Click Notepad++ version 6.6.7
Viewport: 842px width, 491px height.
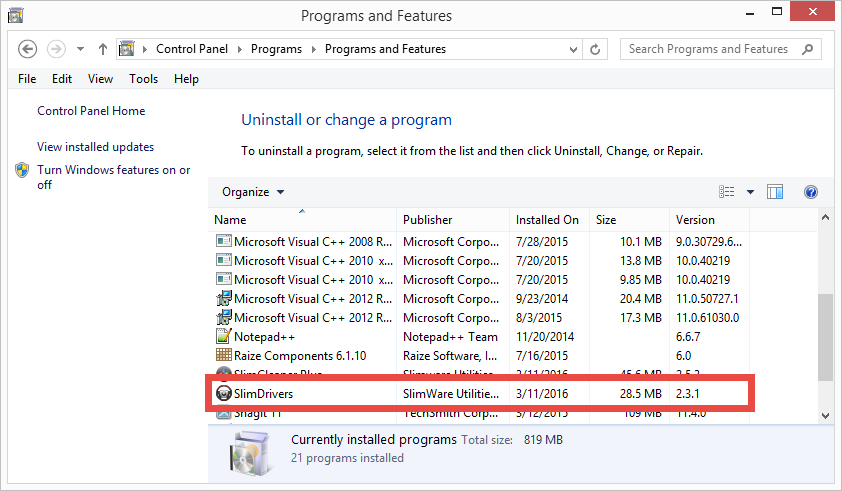(688, 337)
